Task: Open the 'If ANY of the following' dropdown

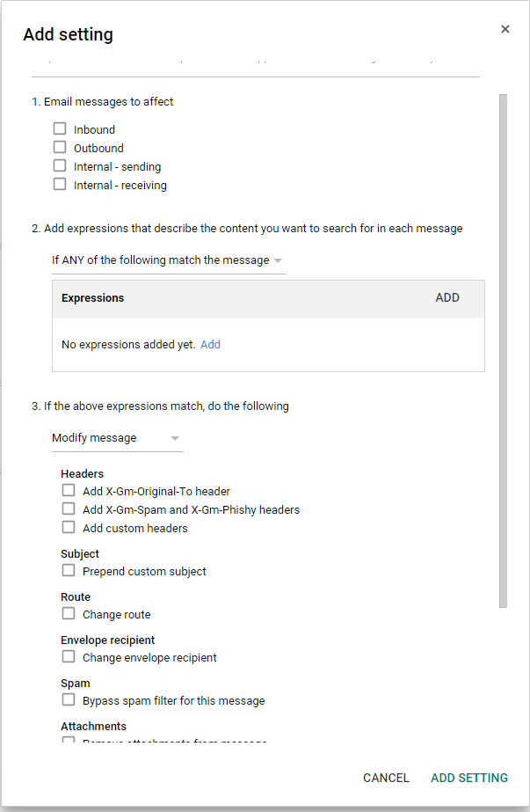Action: point(167,260)
